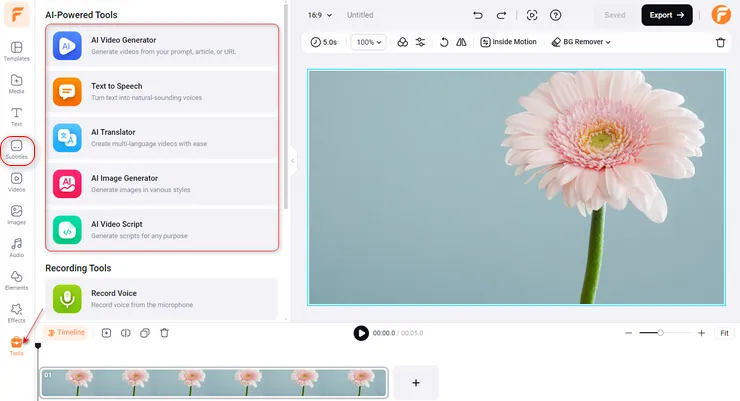Select the AI Video Generator tool
The image size is (740, 401).
(162, 46)
